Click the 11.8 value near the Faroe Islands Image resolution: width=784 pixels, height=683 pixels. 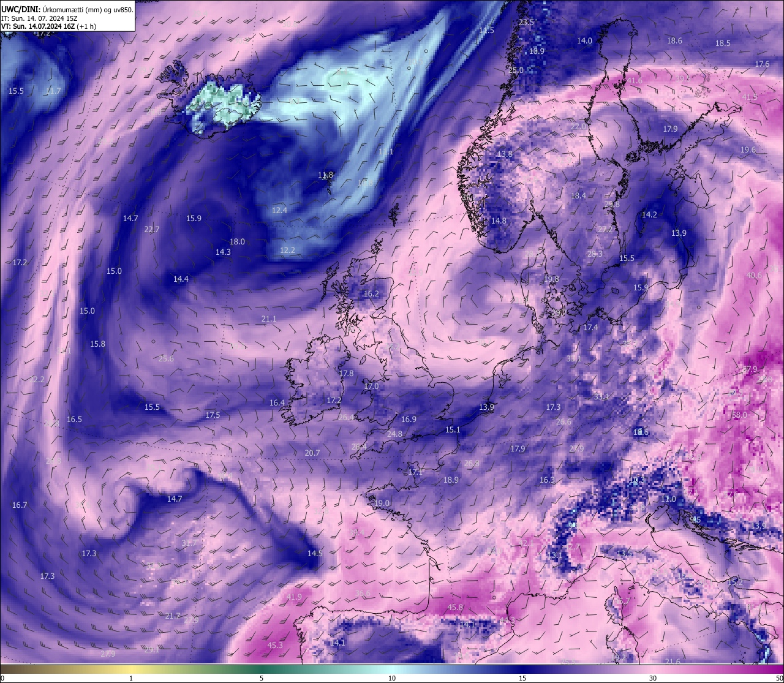(325, 175)
